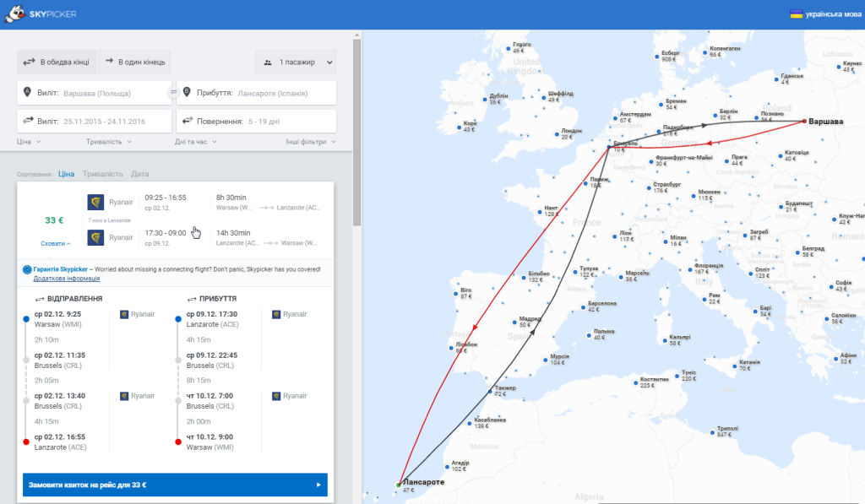This screenshot has width=865, height=504.
Task: Click the Копенгаген city dot on map
Action: [705, 53]
